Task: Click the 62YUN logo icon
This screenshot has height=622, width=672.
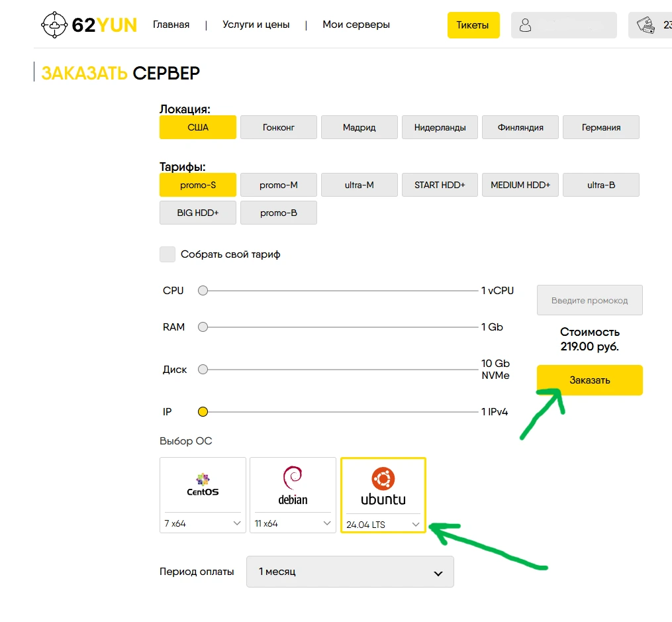Action: (54, 25)
